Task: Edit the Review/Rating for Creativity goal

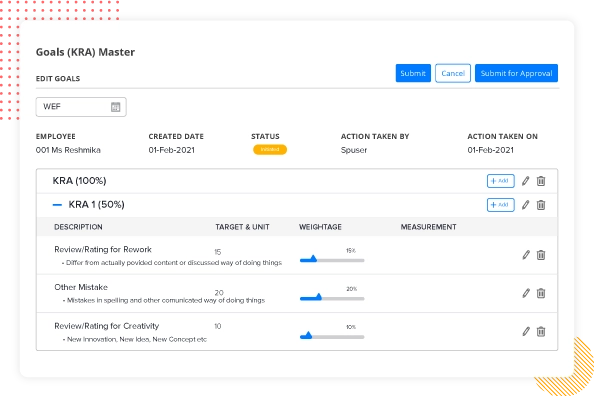Action: point(526,332)
